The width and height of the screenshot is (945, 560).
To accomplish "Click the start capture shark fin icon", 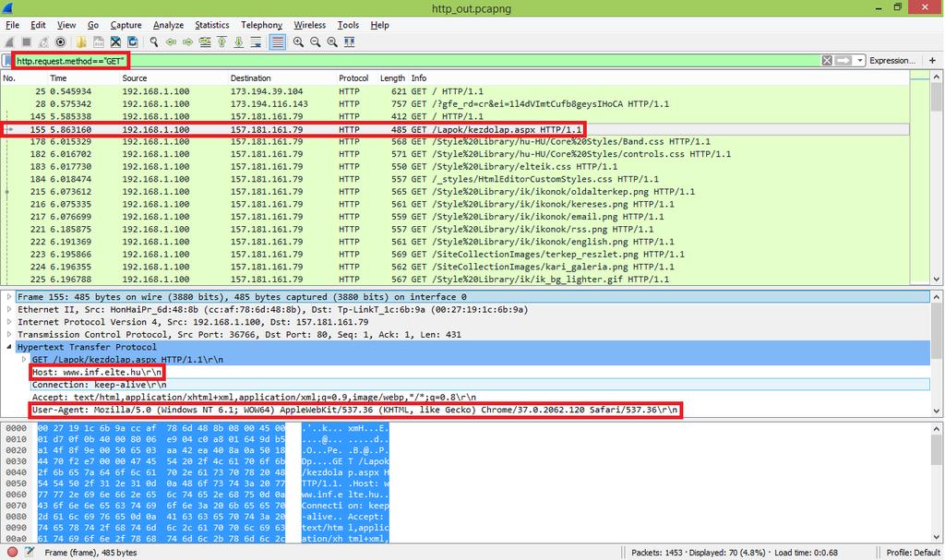I will click(x=9, y=42).
